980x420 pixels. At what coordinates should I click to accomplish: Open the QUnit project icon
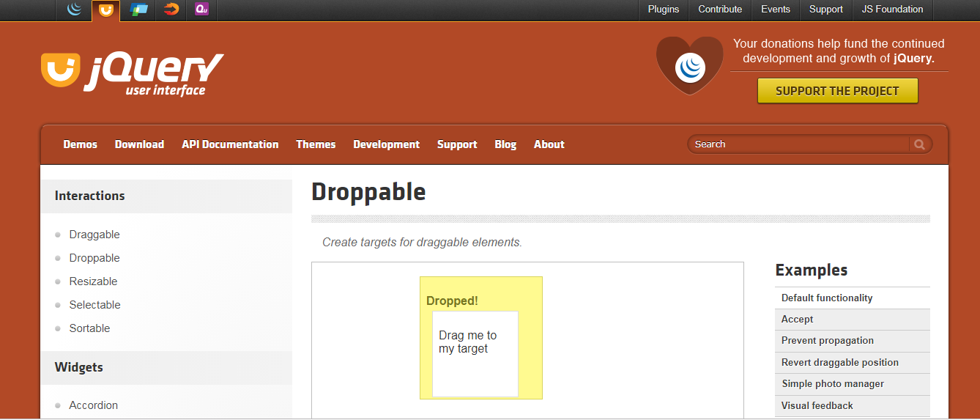(201, 10)
